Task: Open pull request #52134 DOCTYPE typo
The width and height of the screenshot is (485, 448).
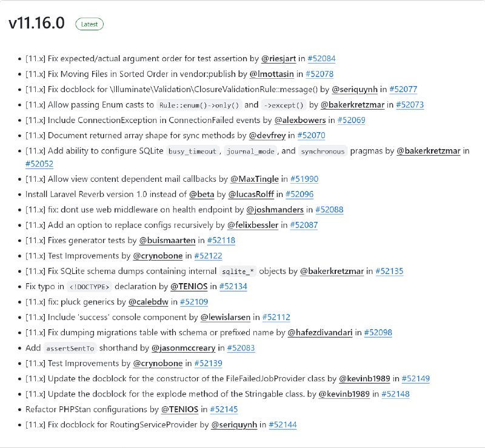Action: 233,286
